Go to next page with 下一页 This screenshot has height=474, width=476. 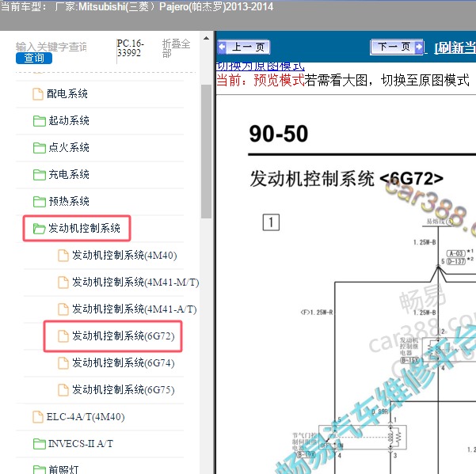coord(397,47)
